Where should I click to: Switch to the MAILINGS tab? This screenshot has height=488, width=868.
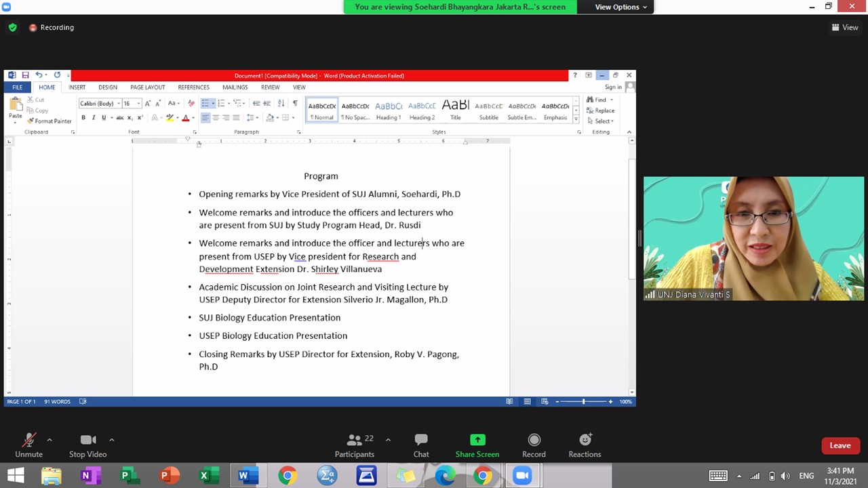click(235, 87)
